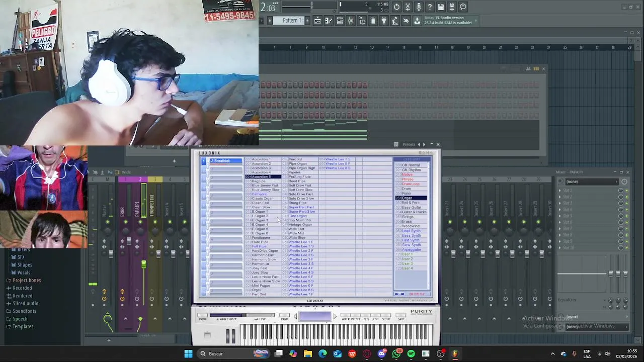
Task: Open the piano roll icon
Action: [329, 21]
